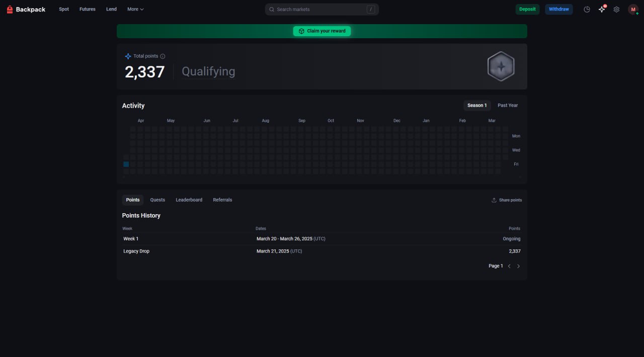Select the Season 1 activity view

pos(477,105)
